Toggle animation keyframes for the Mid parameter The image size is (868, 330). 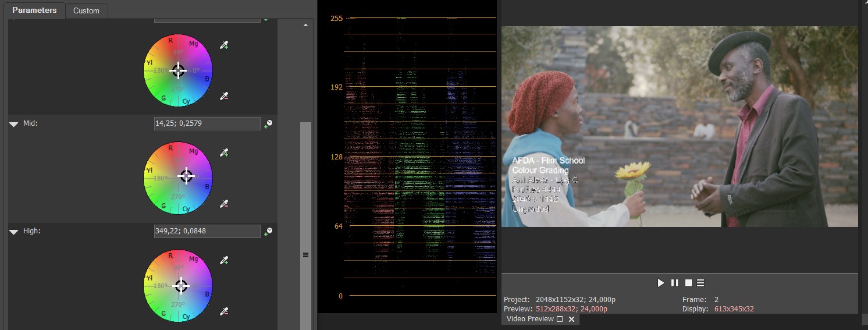268,124
